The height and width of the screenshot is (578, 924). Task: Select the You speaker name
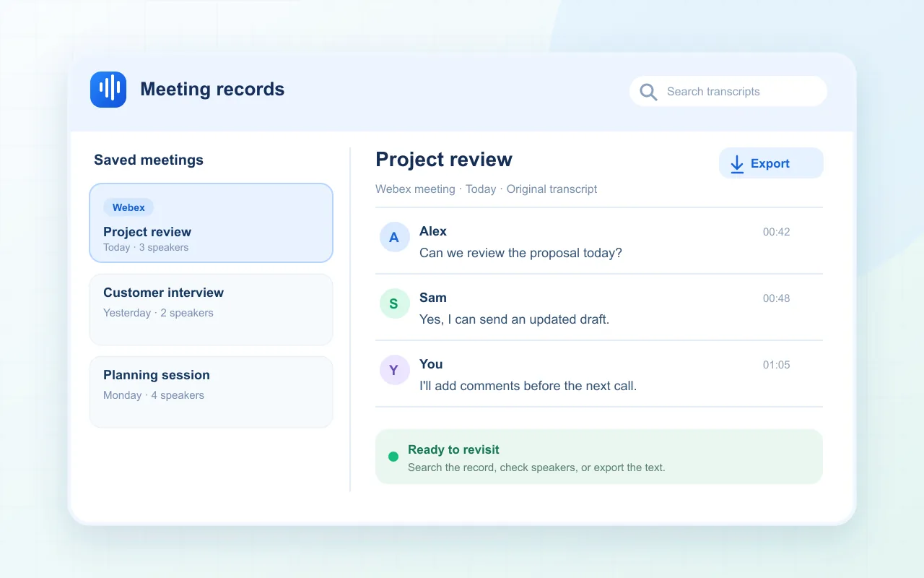[431, 364]
